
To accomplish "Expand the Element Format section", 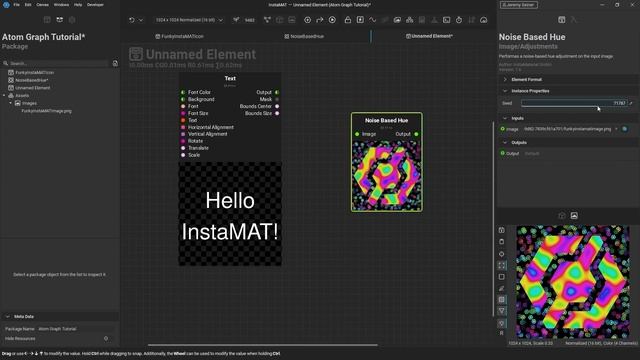I will [x=505, y=80].
